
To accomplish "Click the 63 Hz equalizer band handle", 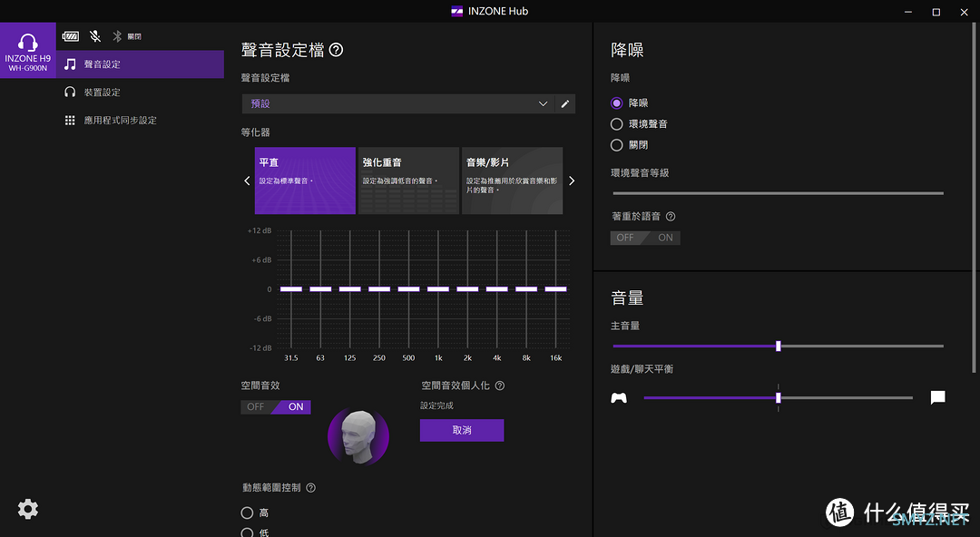I will click(320, 288).
